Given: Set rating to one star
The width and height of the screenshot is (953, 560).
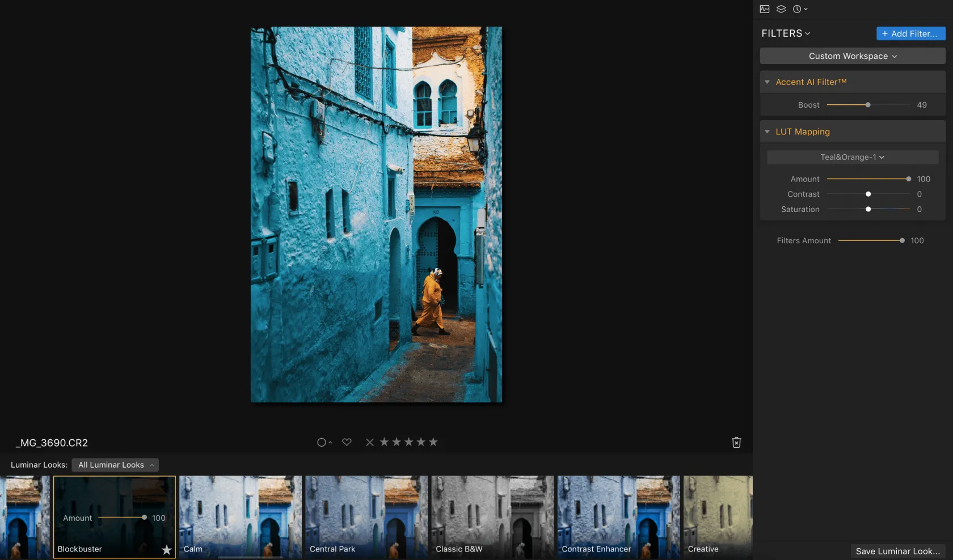Looking at the screenshot, I should 384,442.
